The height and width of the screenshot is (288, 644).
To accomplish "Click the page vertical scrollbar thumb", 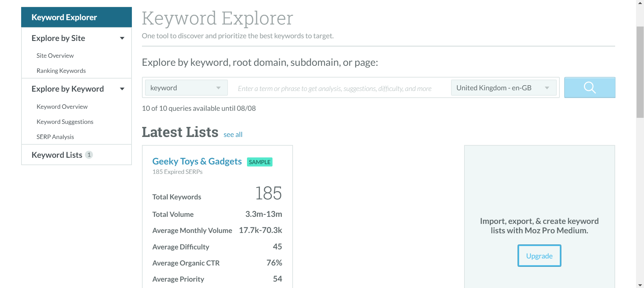I will (640, 72).
